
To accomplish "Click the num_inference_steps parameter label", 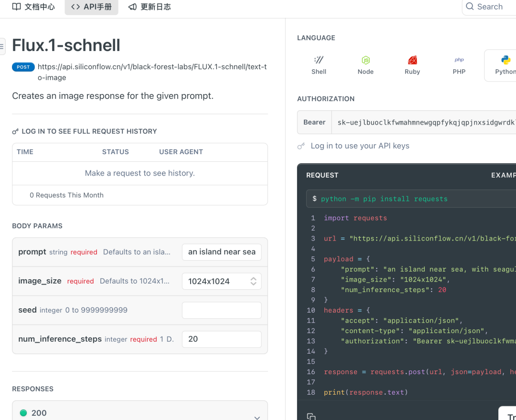I will 60,339.
